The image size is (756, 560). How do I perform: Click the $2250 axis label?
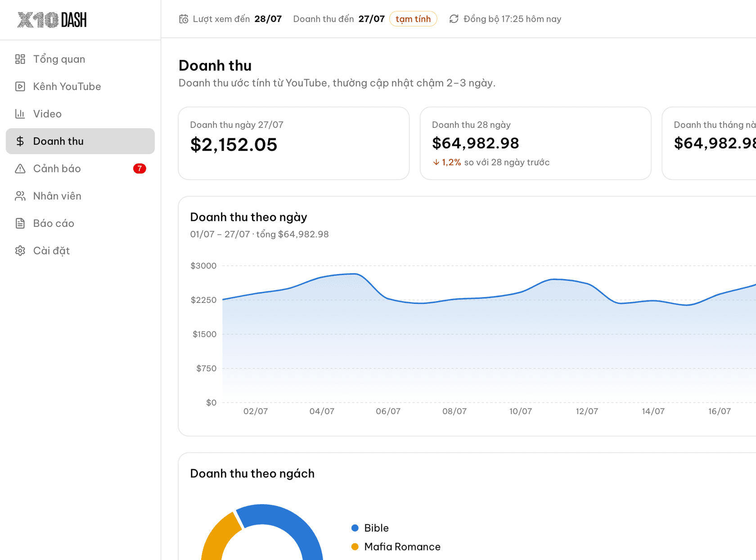[x=203, y=300]
